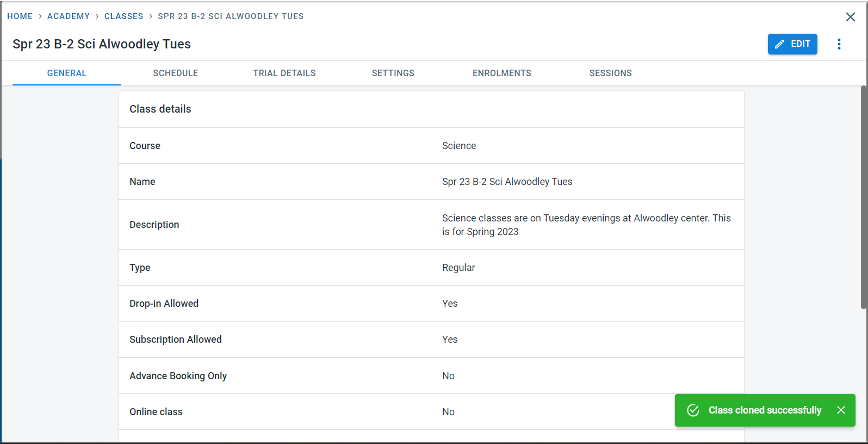The image size is (868, 444).
Task: Open the three-dot more options menu
Action: (x=839, y=44)
